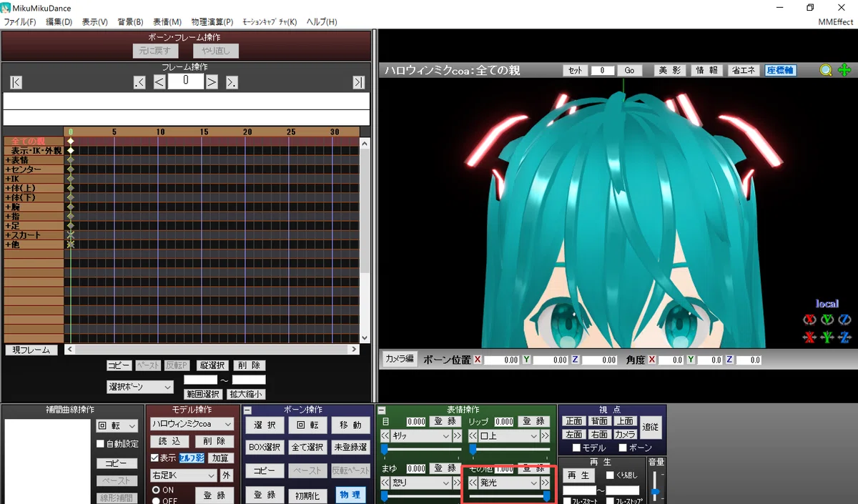This screenshot has width=858, height=504.
Task: Go to the next リップ morph with >>
Action: pyautogui.click(x=545, y=435)
